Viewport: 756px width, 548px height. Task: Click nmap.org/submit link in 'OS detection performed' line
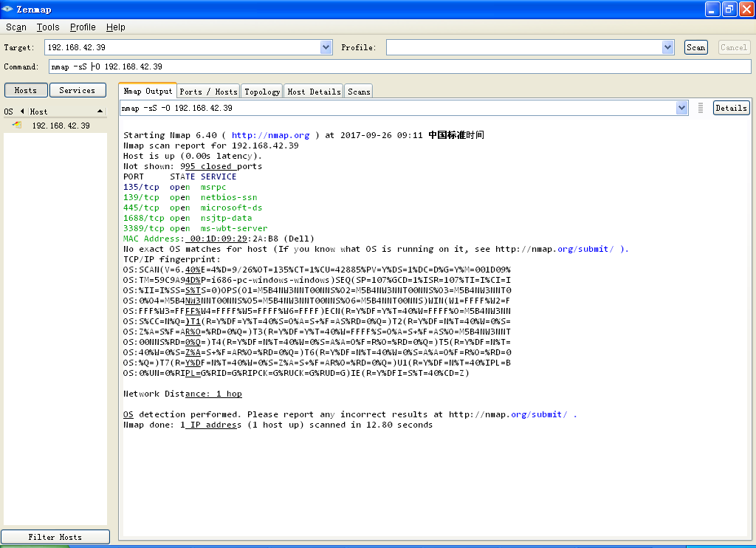click(x=508, y=414)
